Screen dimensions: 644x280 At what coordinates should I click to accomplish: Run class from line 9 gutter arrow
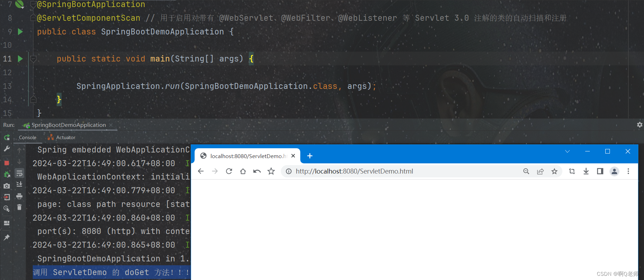[20, 32]
